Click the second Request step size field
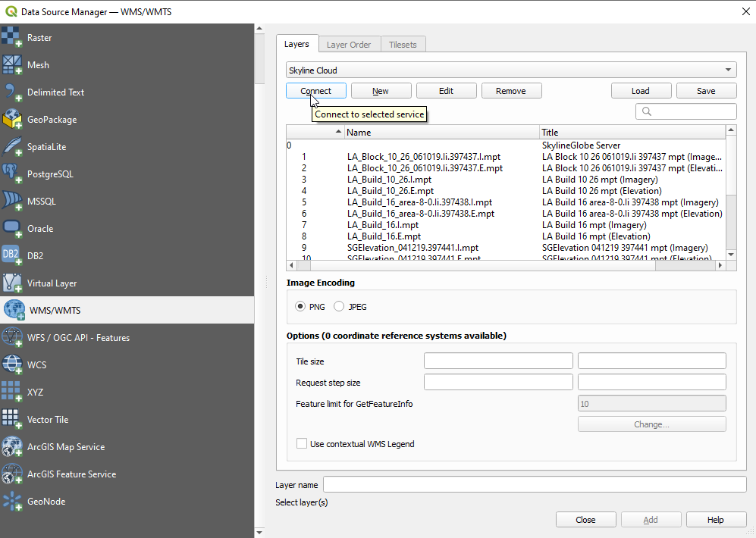Viewport: 756px width, 538px height. pos(652,382)
